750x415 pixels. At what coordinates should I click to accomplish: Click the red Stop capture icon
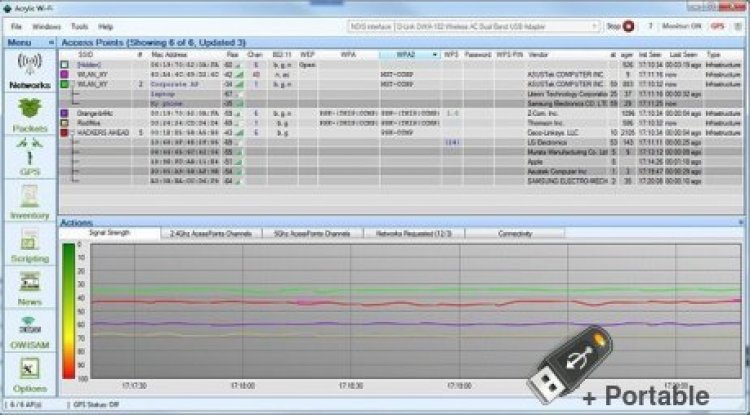(629, 26)
